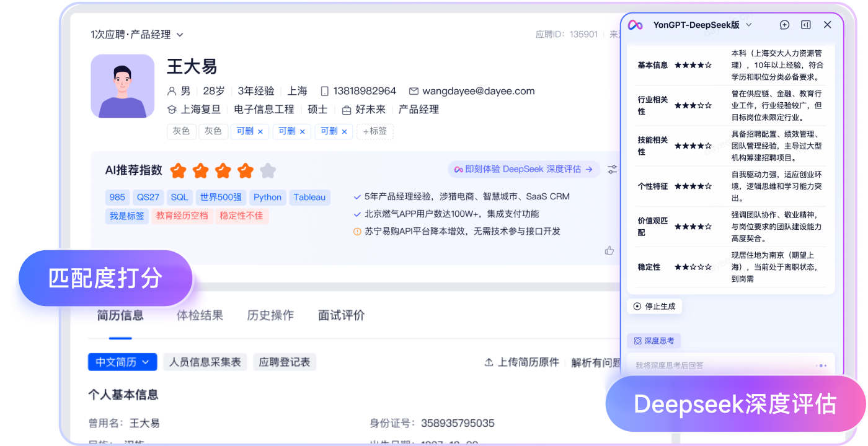Select the 人员信息采集表 view
The height and width of the screenshot is (446, 868).
(x=205, y=362)
